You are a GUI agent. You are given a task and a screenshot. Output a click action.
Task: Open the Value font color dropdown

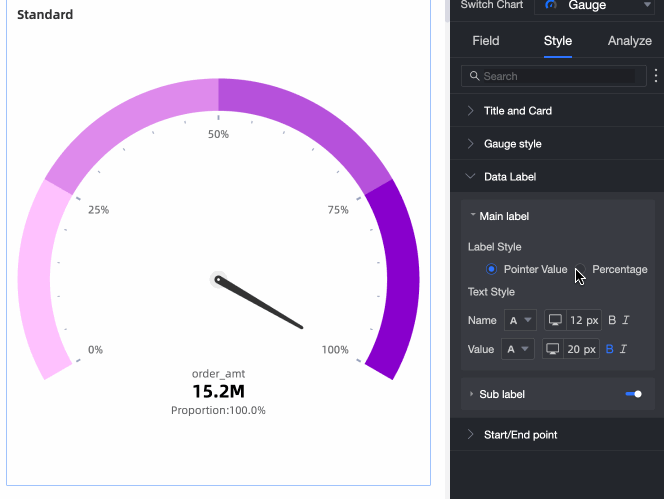(x=518, y=349)
